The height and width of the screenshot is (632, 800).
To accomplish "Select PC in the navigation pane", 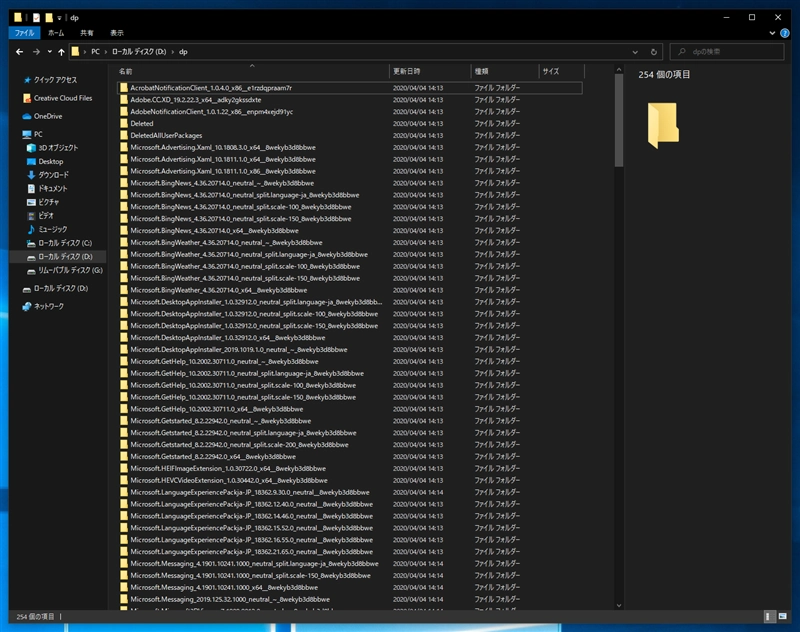I will 33,134.
